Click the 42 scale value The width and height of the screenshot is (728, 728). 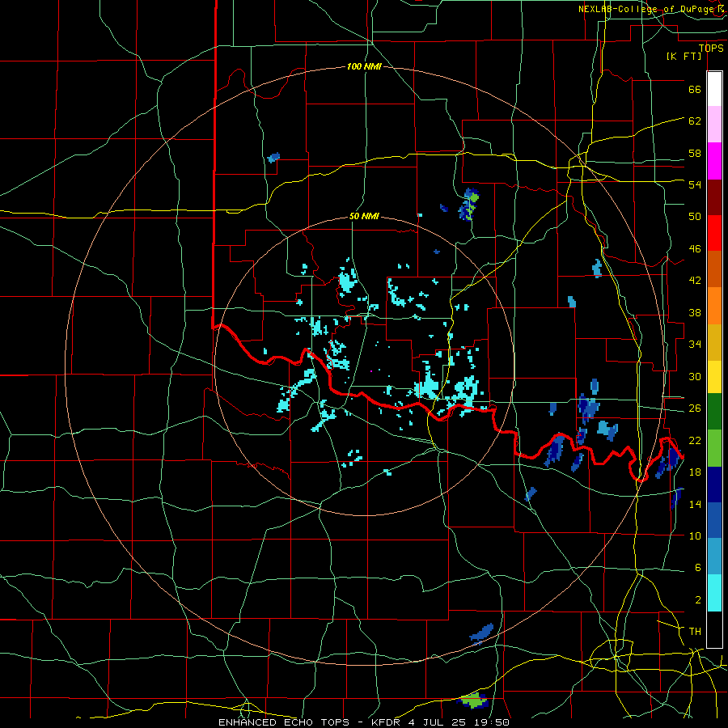tap(695, 281)
